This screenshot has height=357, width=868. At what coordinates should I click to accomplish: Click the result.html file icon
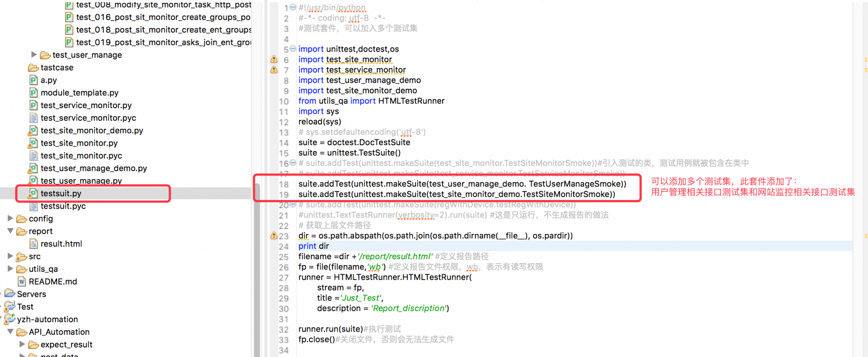33,244
